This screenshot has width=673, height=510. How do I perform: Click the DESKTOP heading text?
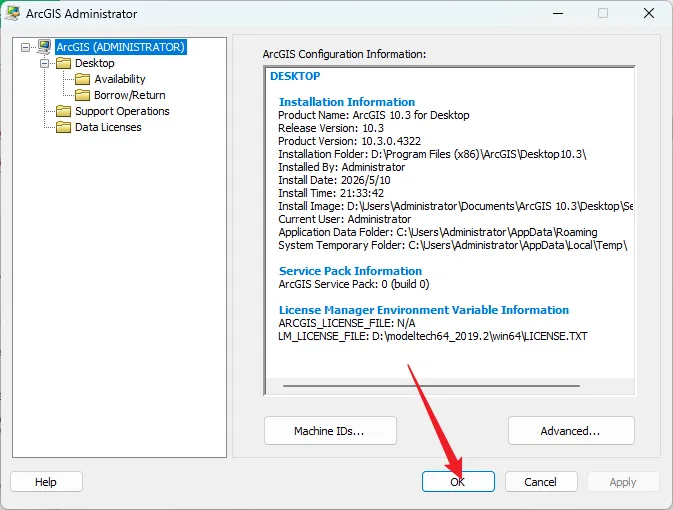click(295, 76)
